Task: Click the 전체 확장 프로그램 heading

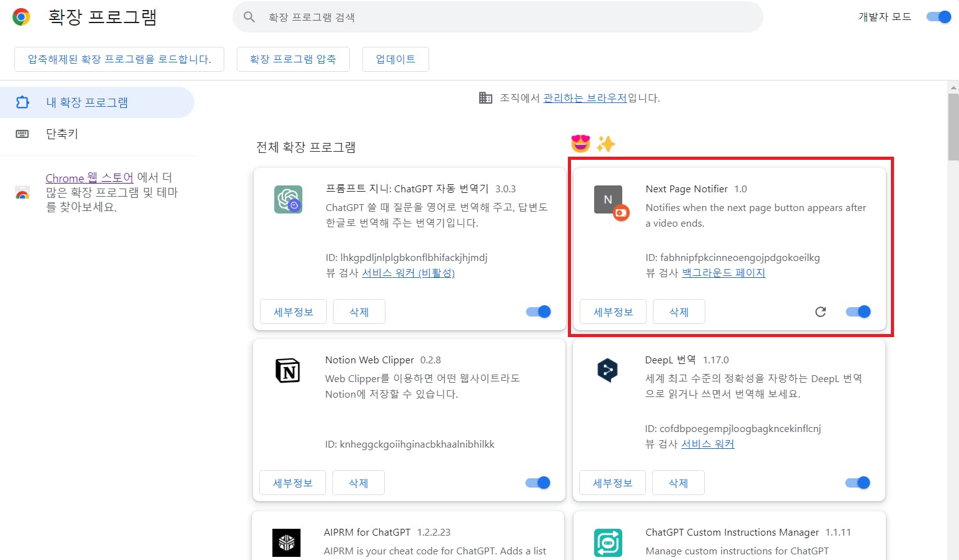Action: [x=306, y=147]
